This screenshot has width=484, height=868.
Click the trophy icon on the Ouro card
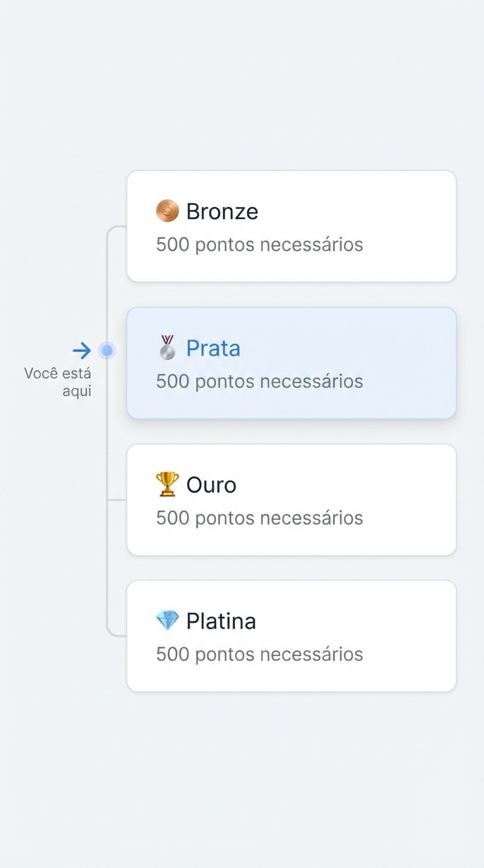click(166, 483)
